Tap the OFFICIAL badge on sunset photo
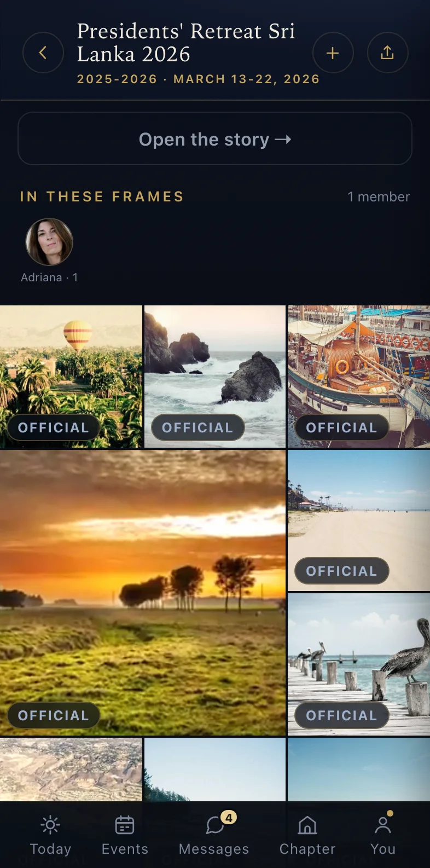 coord(54,715)
